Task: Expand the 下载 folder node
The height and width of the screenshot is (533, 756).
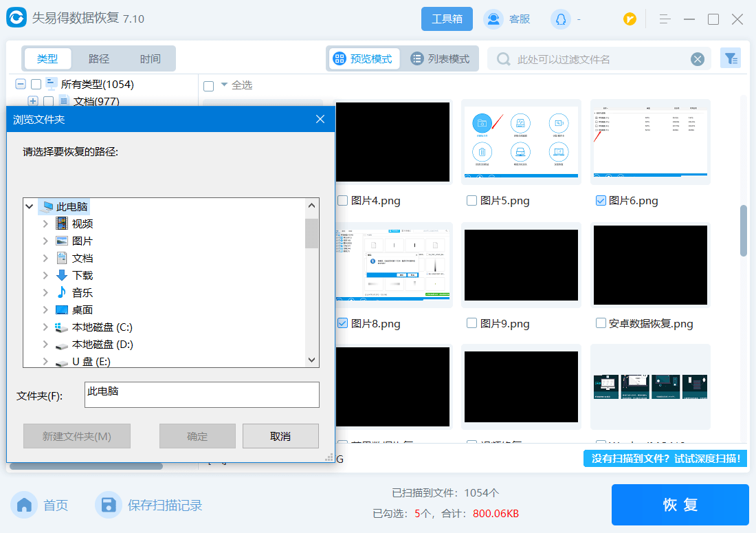Action: (x=45, y=276)
